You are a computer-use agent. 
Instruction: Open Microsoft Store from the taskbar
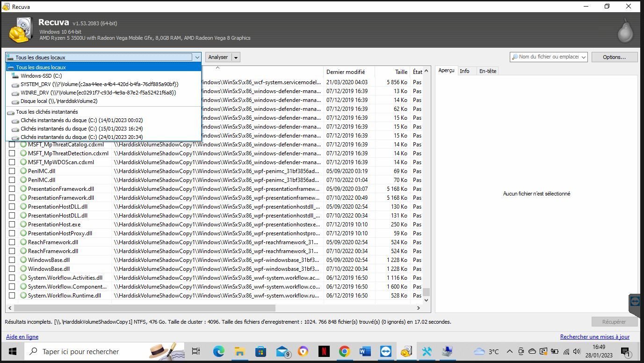(x=260, y=351)
